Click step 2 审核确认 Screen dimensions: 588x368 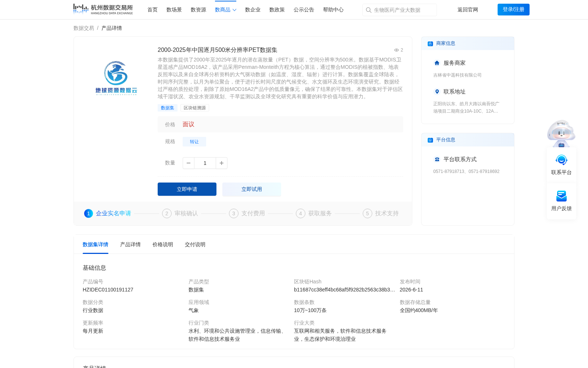pos(180,213)
